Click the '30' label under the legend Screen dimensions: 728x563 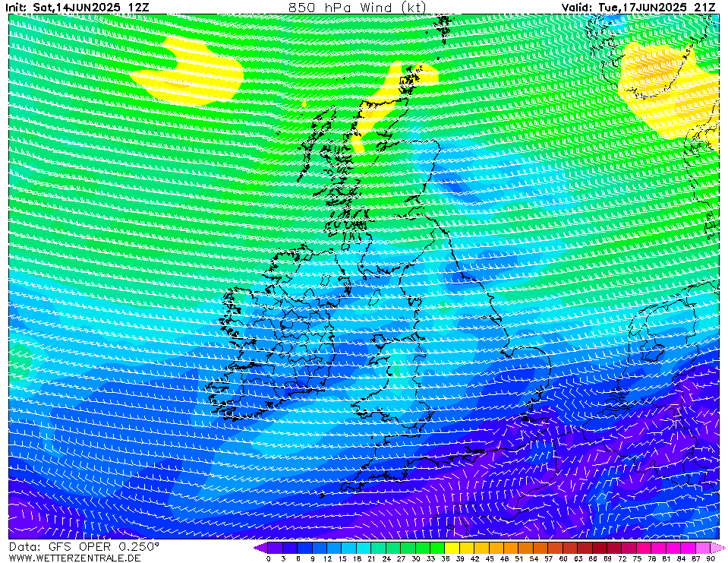coord(416,558)
